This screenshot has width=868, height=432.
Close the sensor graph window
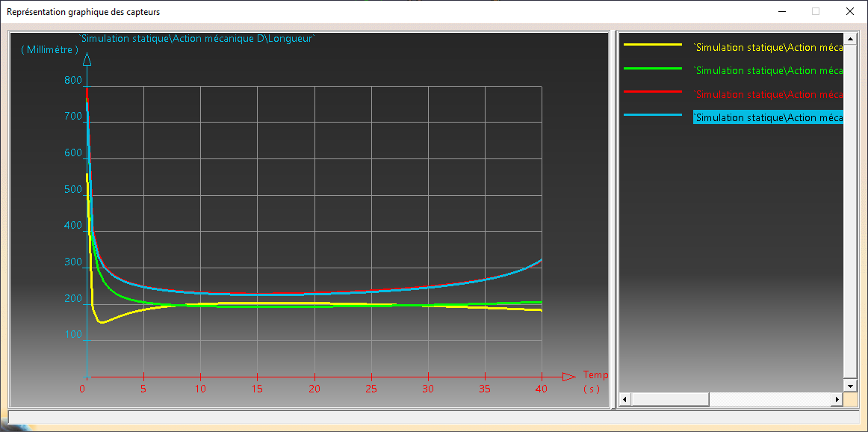(x=849, y=11)
